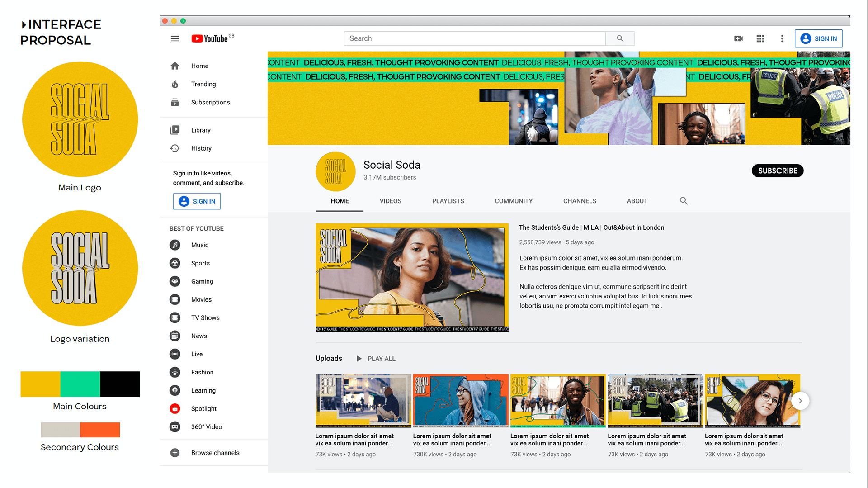Screen dimensions: 868x488
Task: Switch to the Videos tab
Action: tap(390, 201)
